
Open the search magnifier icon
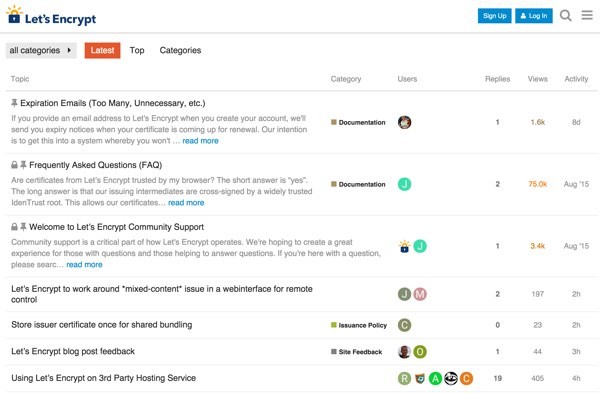(566, 16)
